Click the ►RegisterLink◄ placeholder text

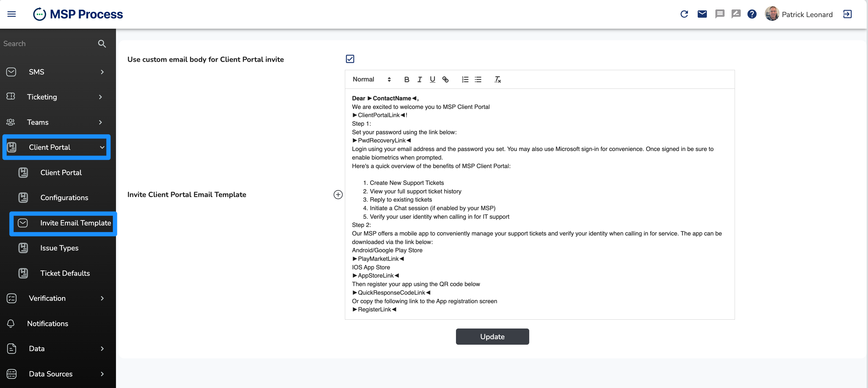[x=374, y=310]
